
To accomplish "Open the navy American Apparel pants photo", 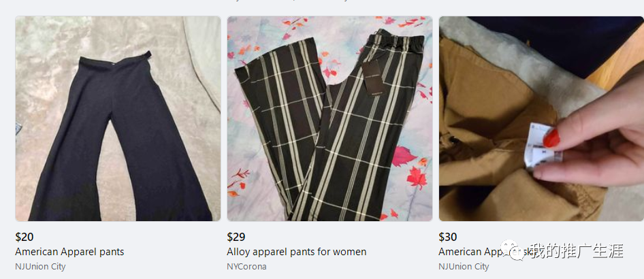I will tap(118, 118).
